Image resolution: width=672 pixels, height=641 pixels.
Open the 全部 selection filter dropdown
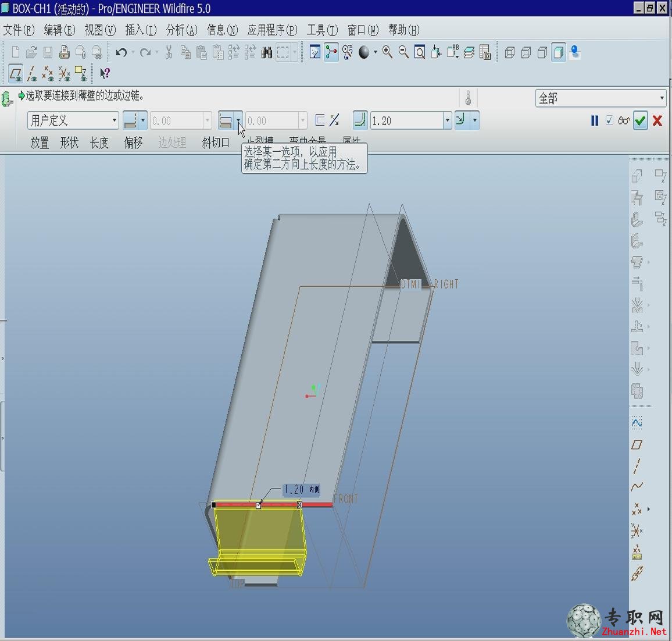[601, 98]
